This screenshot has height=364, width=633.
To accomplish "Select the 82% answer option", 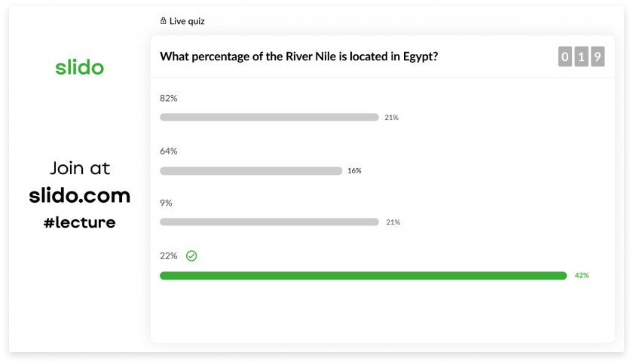I will coord(169,98).
